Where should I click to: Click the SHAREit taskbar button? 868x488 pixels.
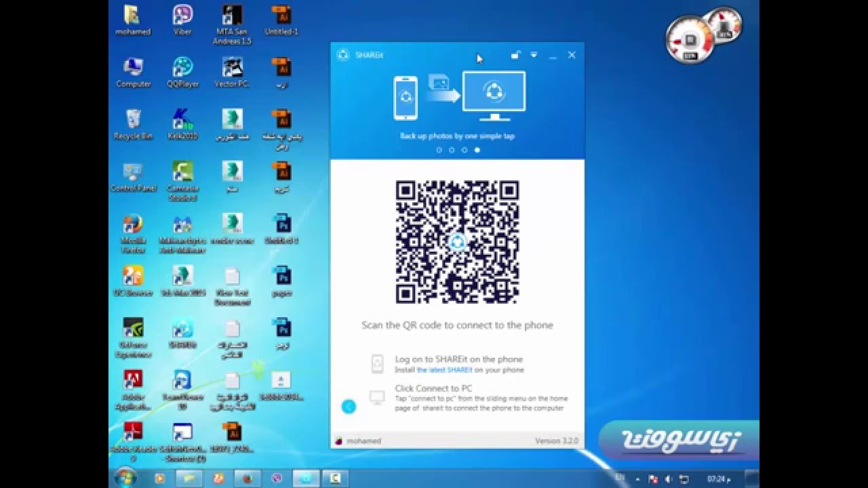click(x=306, y=478)
